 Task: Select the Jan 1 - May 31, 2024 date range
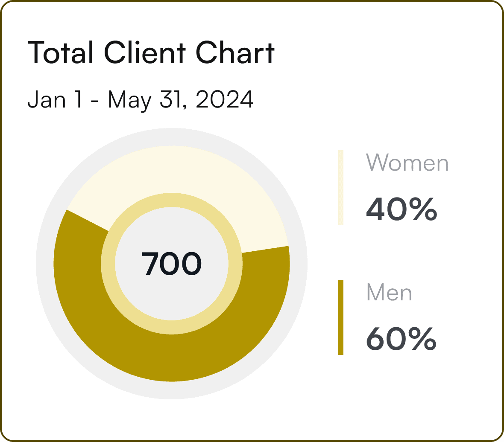point(141,100)
